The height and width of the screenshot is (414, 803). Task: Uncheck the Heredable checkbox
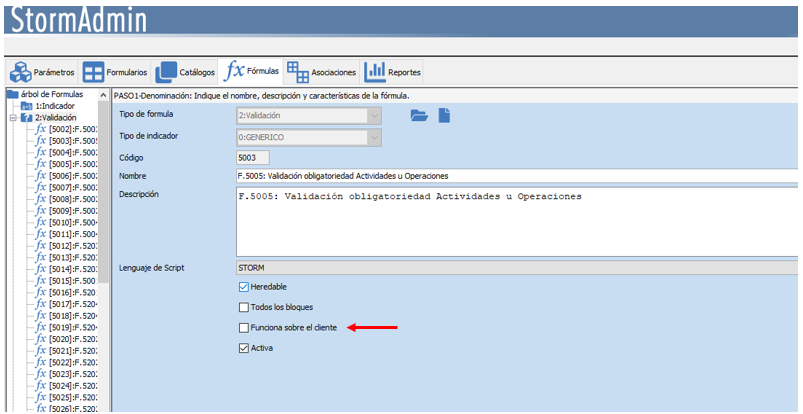tap(243, 287)
